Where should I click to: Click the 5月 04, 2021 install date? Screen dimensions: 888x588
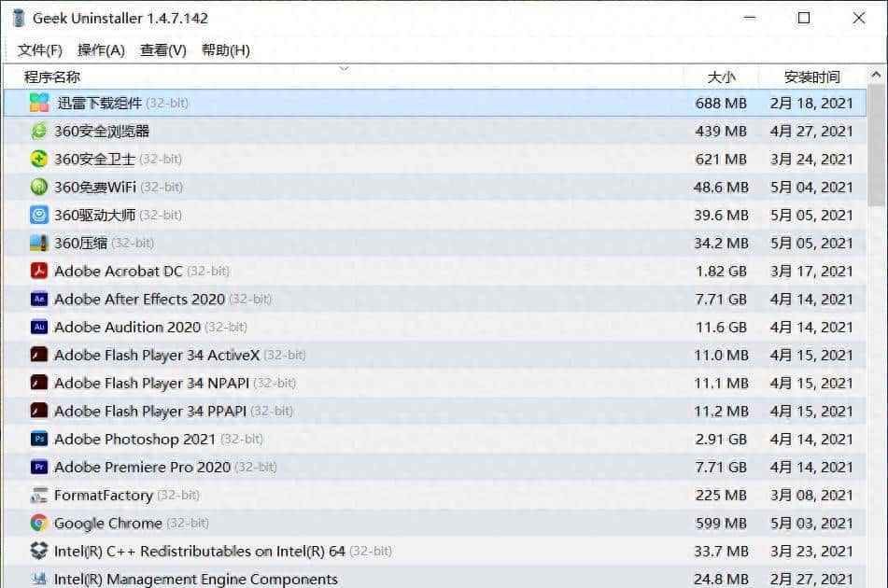click(x=811, y=187)
